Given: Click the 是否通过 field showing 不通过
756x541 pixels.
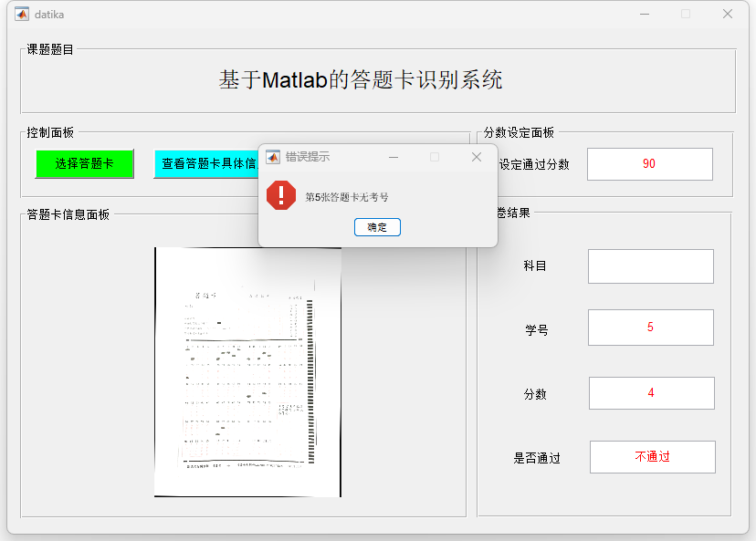Looking at the screenshot, I should [x=652, y=457].
